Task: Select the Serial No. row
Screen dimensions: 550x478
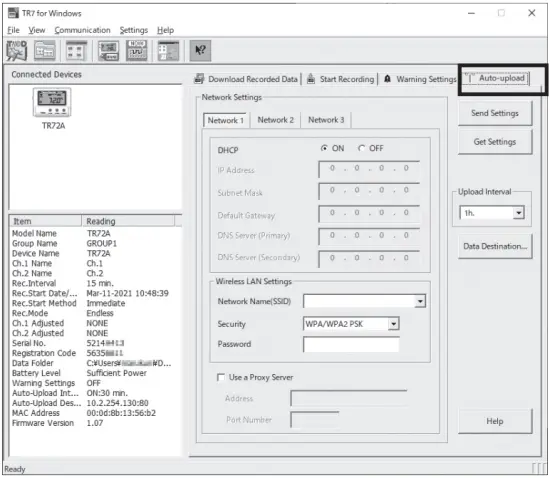Action: (x=95, y=343)
